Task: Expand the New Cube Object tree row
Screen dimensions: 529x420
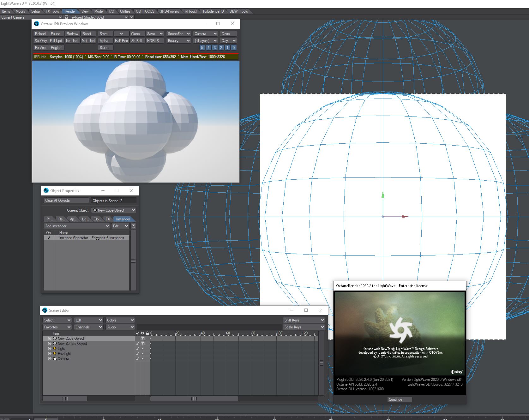Action: click(50, 339)
